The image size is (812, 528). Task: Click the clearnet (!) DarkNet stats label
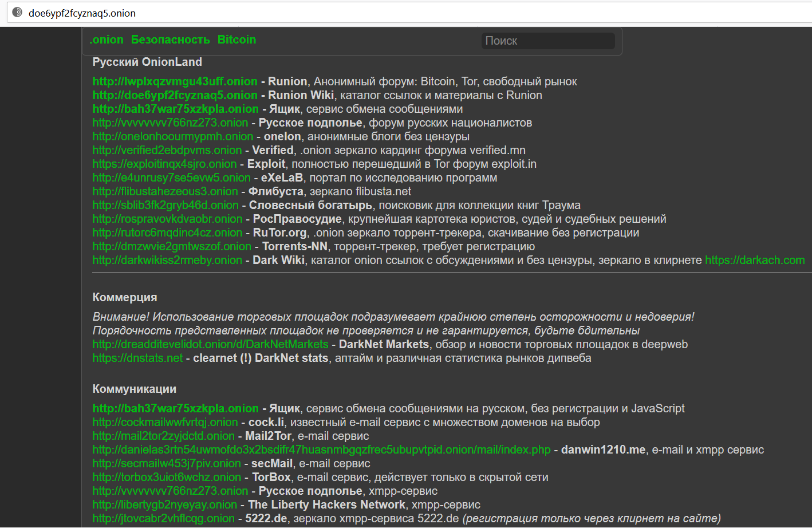click(x=261, y=358)
